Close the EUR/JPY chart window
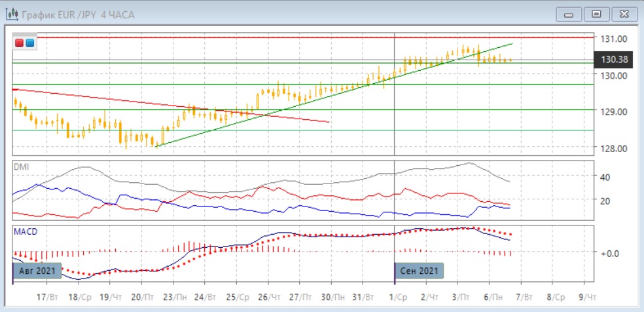644x312 pixels. [624, 14]
